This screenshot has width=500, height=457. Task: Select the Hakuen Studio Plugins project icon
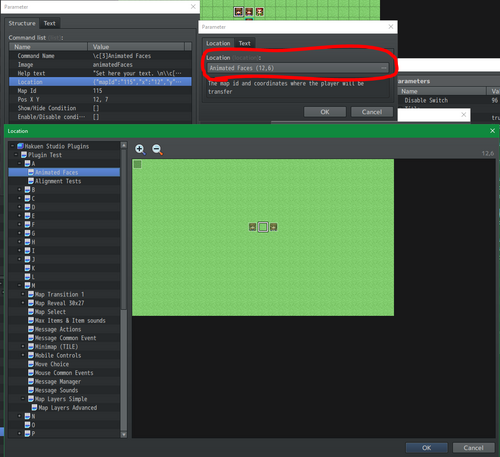click(x=21, y=146)
